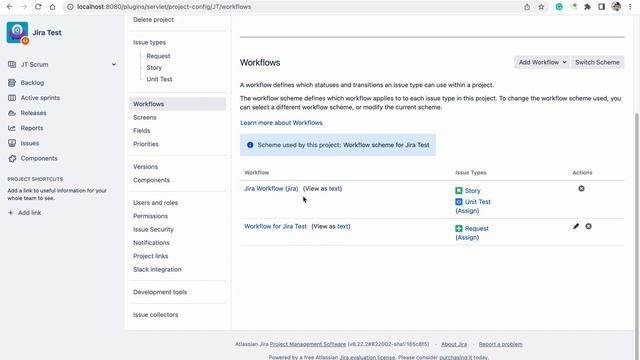Click the Active sprints board icon

tap(12, 98)
